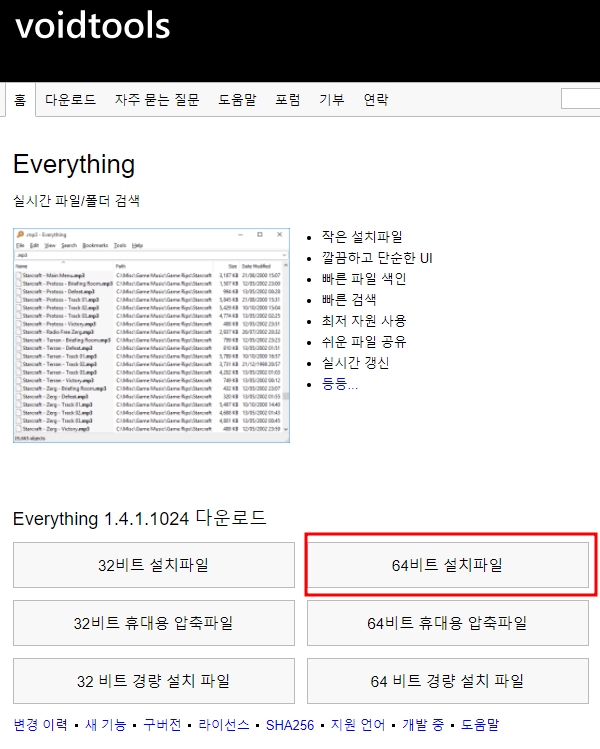Open the 구버전 link
The height and width of the screenshot is (749, 600).
[x=162, y=725]
